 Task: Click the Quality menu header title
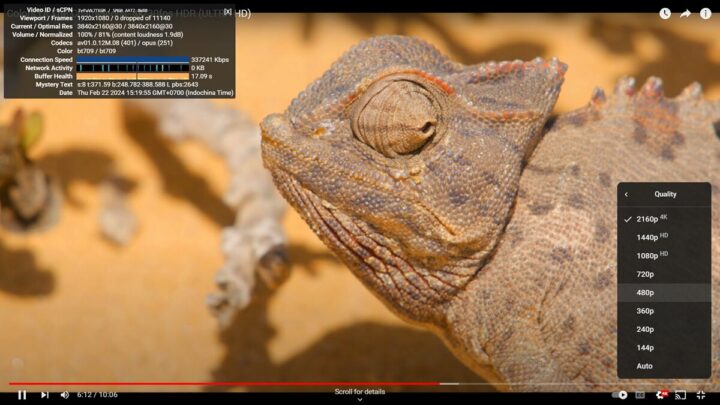pyautogui.click(x=665, y=194)
